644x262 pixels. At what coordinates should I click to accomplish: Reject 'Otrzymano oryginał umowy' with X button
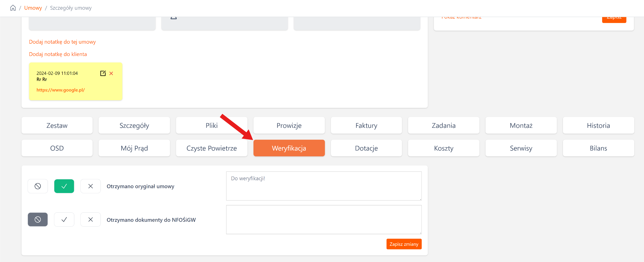(x=91, y=186)
